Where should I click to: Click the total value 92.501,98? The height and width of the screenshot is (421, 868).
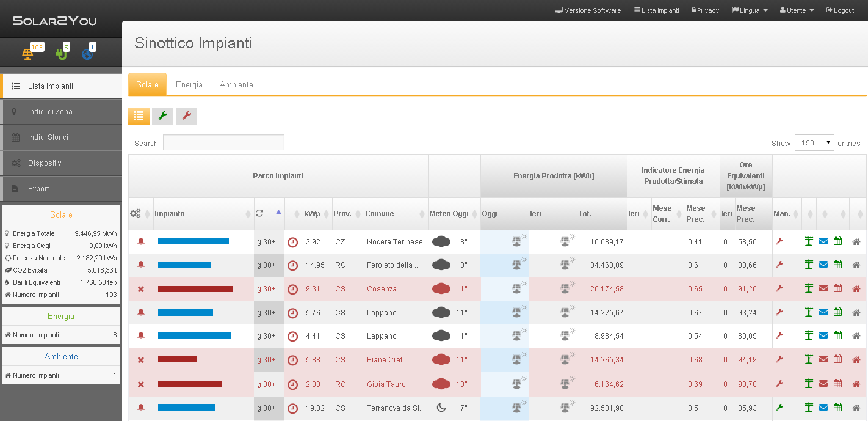607,408
